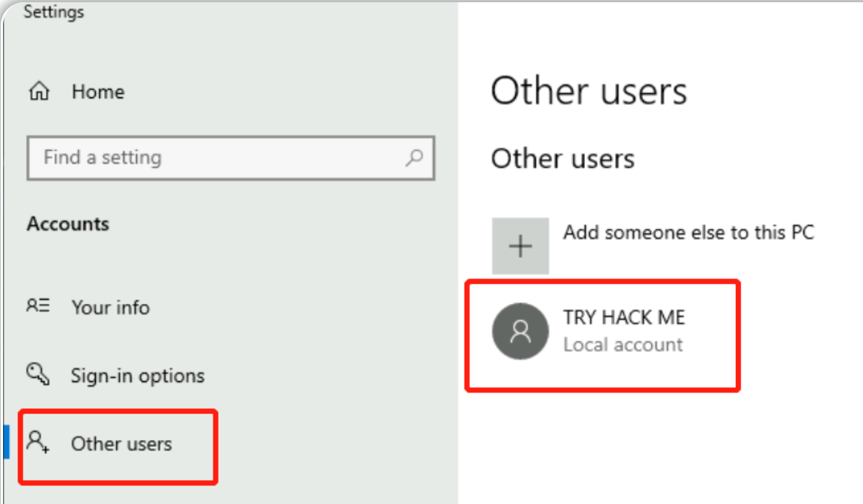Go to Sign-in options
This screenshot has width=863, height=504.
point(138,376)
